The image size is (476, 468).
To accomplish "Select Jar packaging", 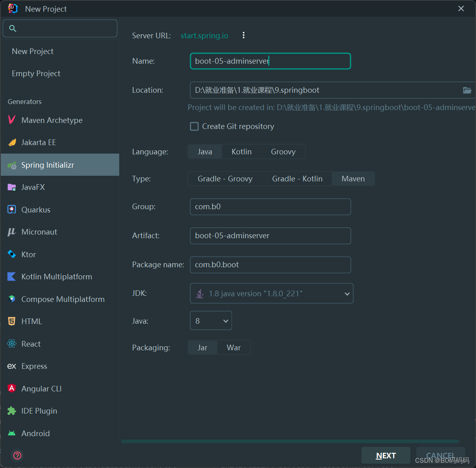I will 203,347.
